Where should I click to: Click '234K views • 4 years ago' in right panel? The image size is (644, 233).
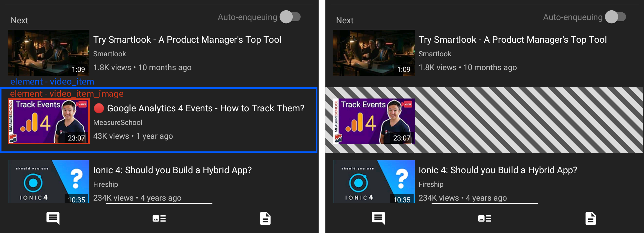coord(463,198)
